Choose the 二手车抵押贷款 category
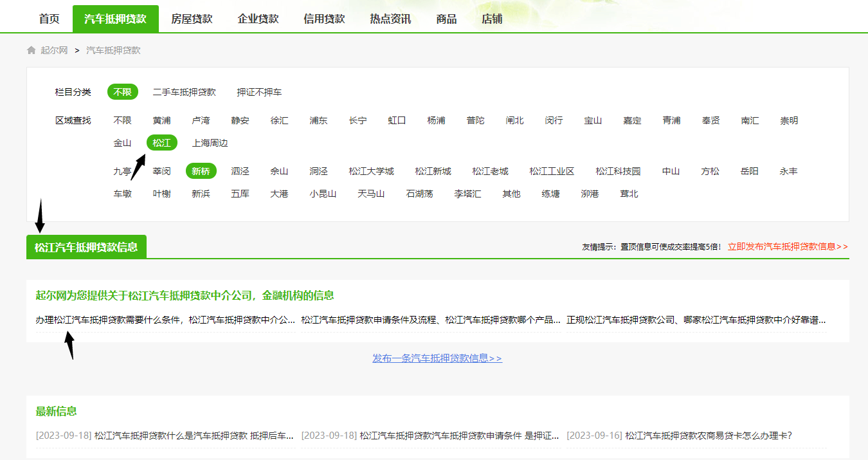Image resolution: width=868 pixels, height=460 pixels. [185, 92]
